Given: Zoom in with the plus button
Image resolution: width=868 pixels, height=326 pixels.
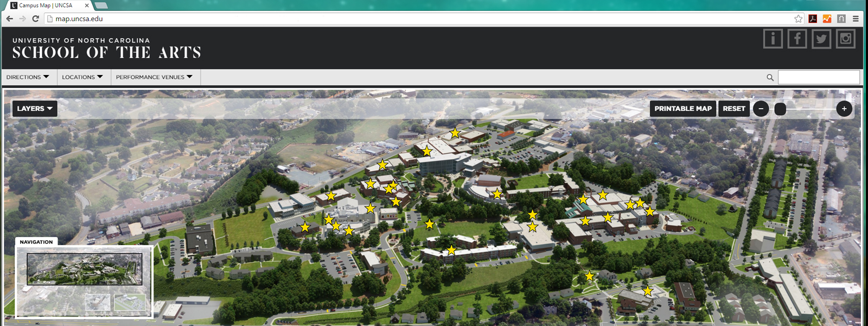Looking at the screenshot, I should 844,109.
